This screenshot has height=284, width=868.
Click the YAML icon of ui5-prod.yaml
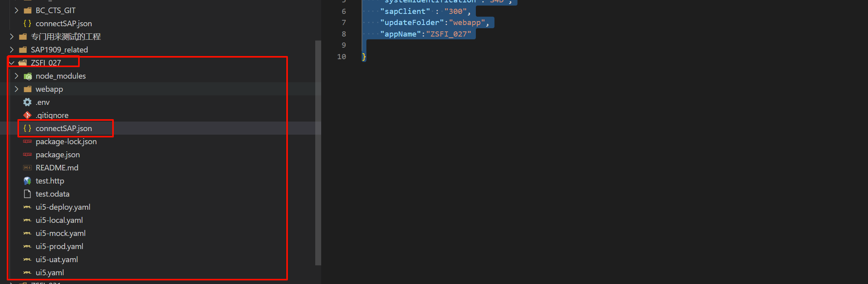27,246
